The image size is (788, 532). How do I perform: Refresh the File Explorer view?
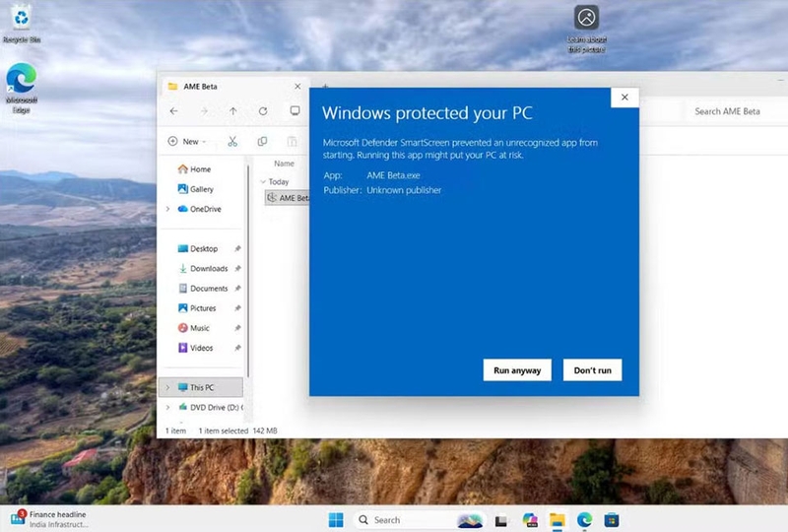[x=263, y=111]
